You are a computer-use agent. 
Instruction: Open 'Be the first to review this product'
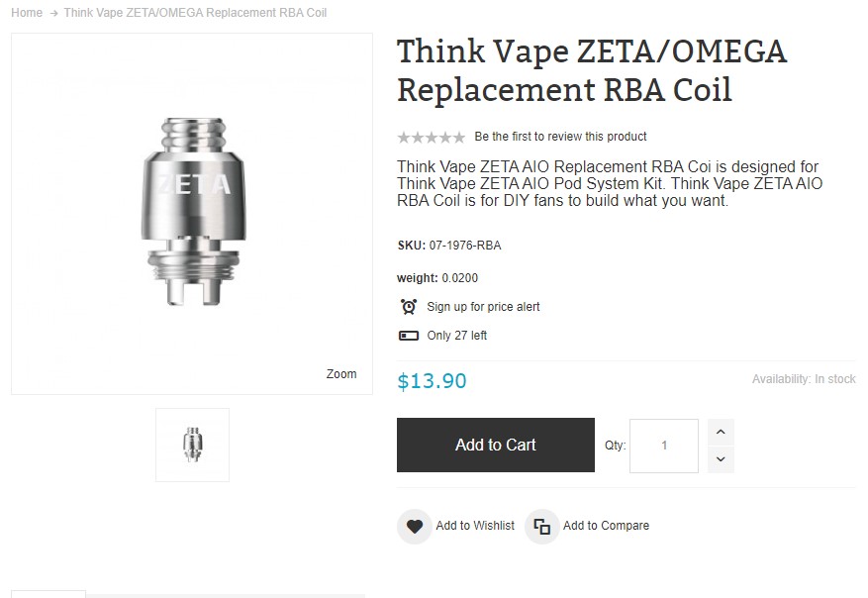560,137
